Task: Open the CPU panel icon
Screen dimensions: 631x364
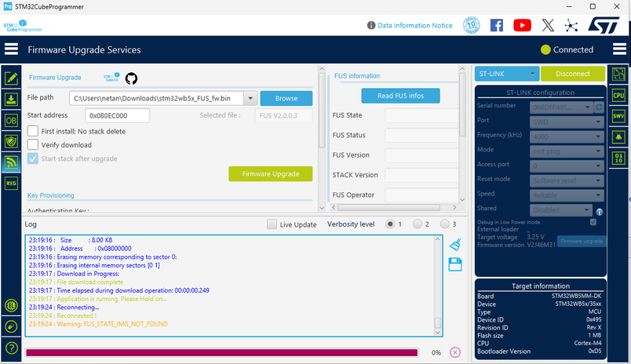Action: point(618,96)
